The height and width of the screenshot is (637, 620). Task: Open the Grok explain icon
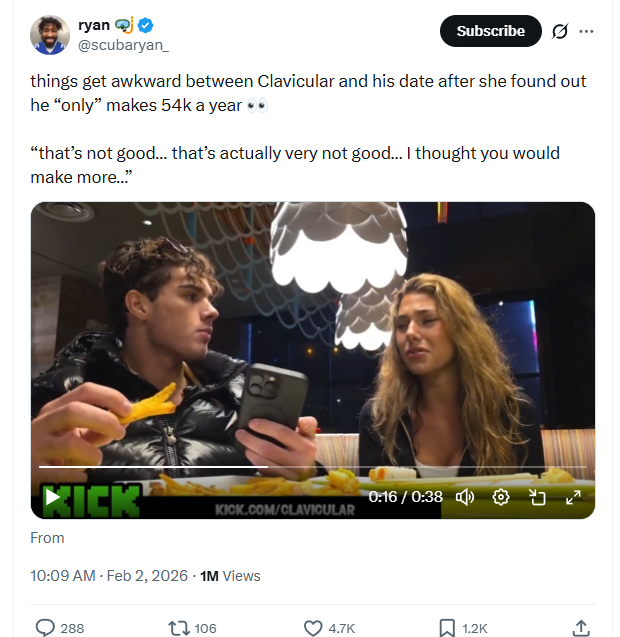click(x=560, y=31)
